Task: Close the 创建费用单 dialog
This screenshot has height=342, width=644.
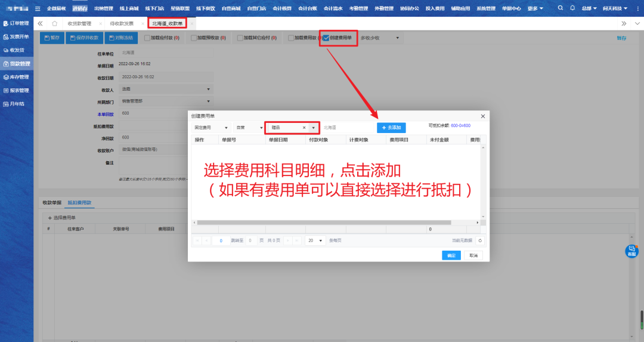Action: pos(483,116)
